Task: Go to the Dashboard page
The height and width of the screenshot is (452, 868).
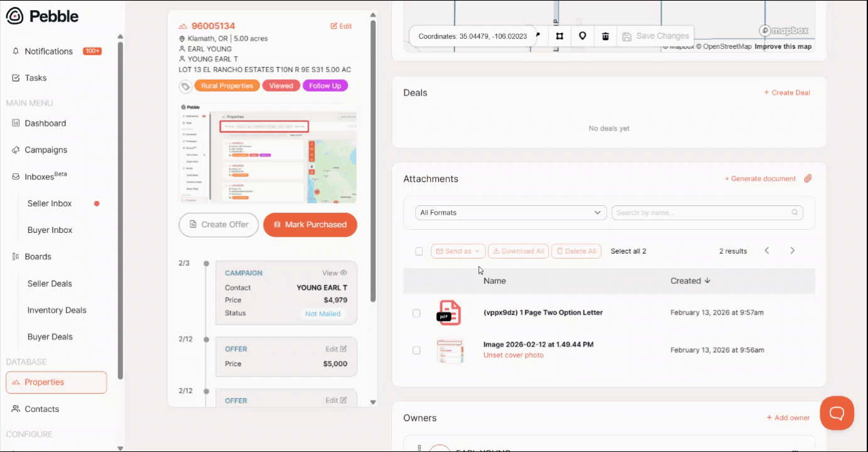Action: [45, 123]
